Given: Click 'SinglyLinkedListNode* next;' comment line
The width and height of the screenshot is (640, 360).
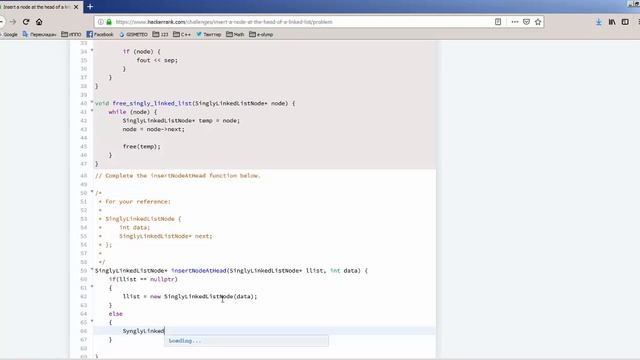Looking at the screenshot, I should pyautogui.click(x=166, y=236).
